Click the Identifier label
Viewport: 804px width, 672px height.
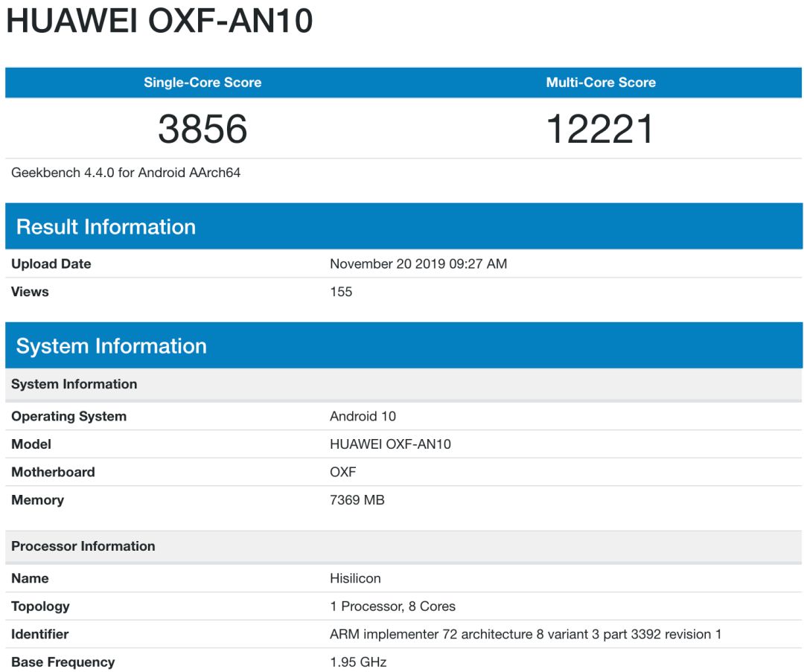click(40, 634)
